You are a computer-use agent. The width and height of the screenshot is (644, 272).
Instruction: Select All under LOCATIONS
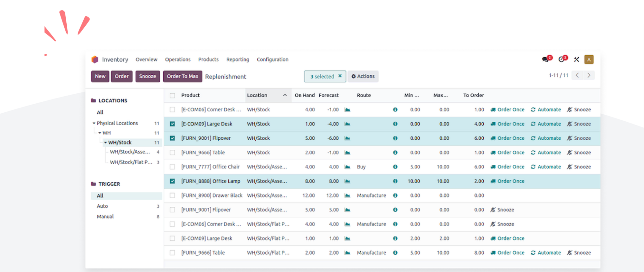coord(100,112)
